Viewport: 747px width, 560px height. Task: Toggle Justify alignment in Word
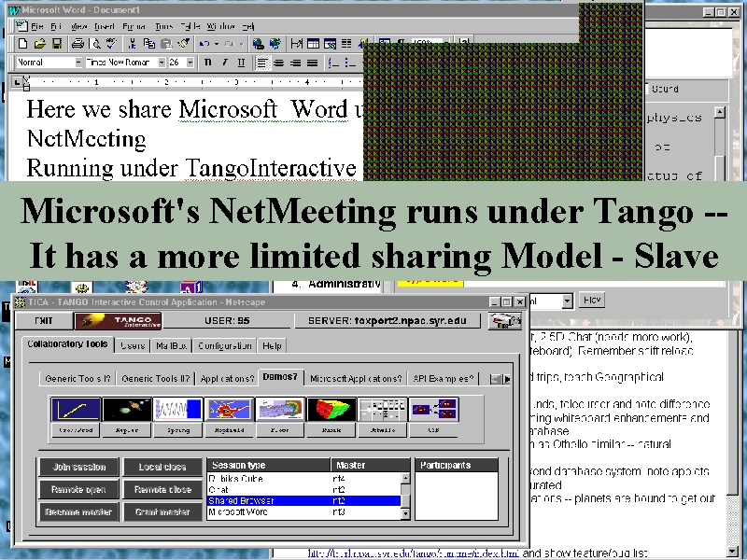pyautogui.click(x=313, y=63)
